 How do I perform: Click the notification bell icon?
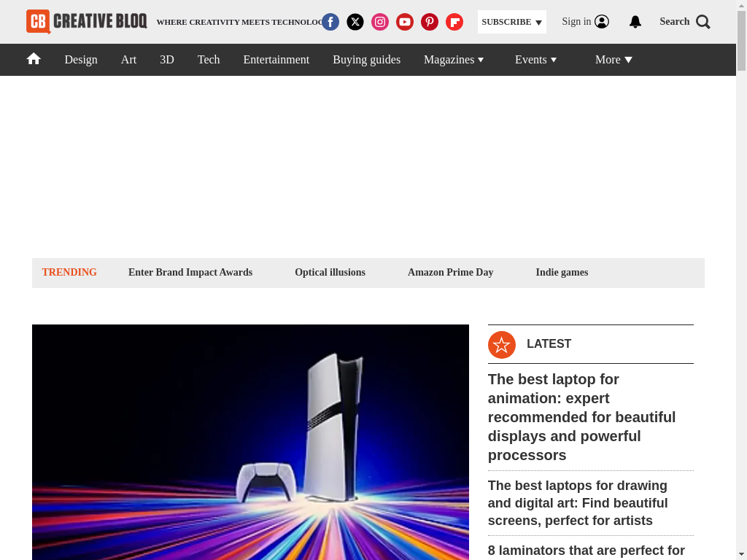pyautogui.click(x=635, y=22)
